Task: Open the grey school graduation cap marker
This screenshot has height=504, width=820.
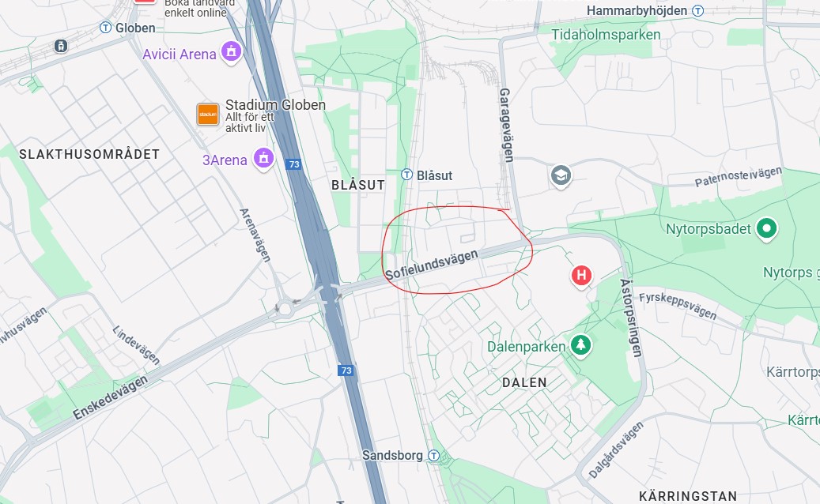Action: [561, 176]
